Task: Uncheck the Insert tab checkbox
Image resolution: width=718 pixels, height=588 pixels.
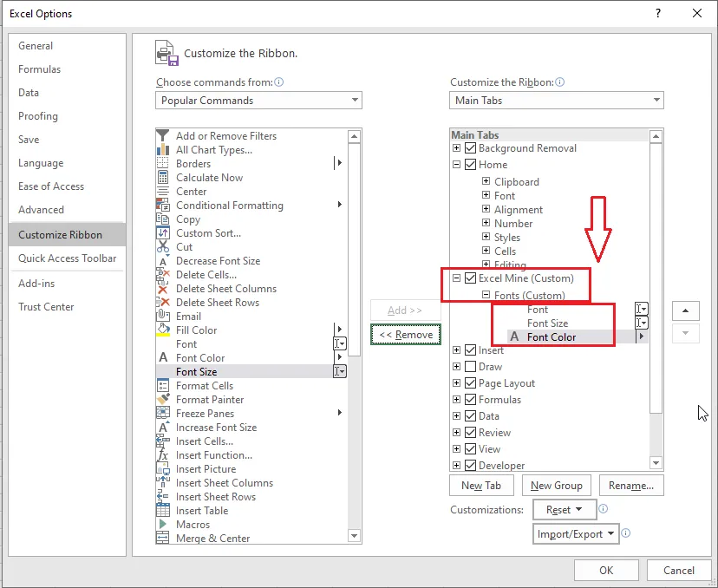Action: tap(470, 350)
